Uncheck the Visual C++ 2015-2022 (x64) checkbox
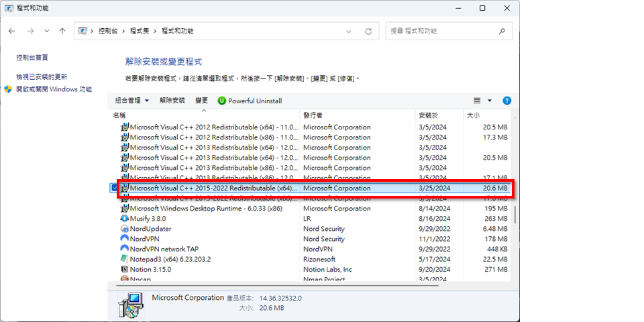The width and height of the screenshot is (644, 322). pyautogui.click(x=114, y=188)
